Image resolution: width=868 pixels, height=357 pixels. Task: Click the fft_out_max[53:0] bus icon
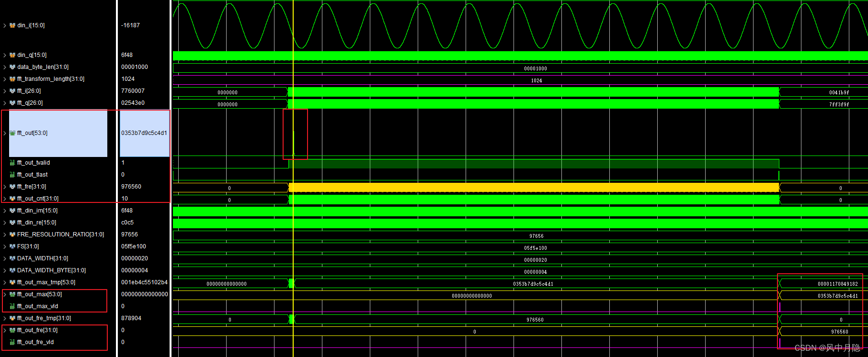(x=12, y=294)
